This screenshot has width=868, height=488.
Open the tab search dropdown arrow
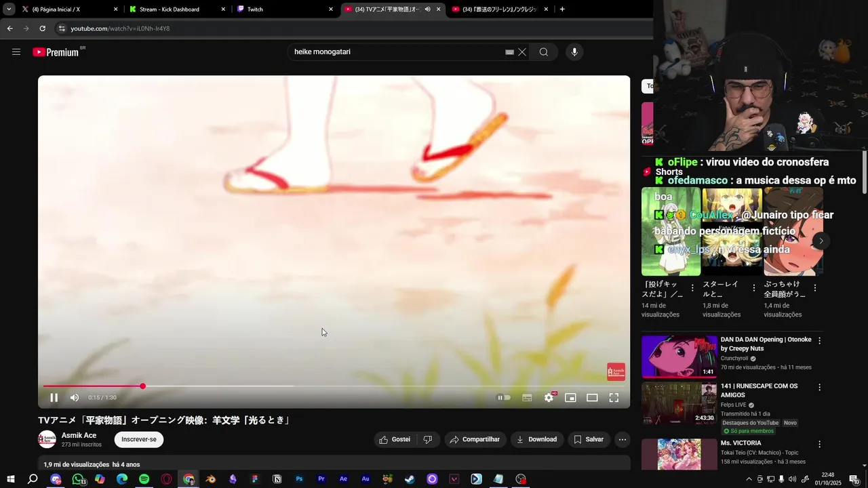(x=9, y=9)
